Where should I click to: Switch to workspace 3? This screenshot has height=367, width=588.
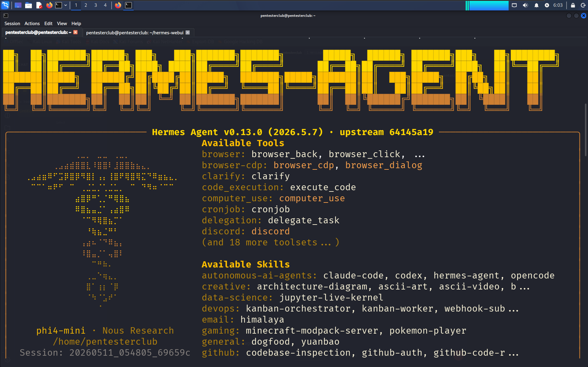[x=96, y=5]
